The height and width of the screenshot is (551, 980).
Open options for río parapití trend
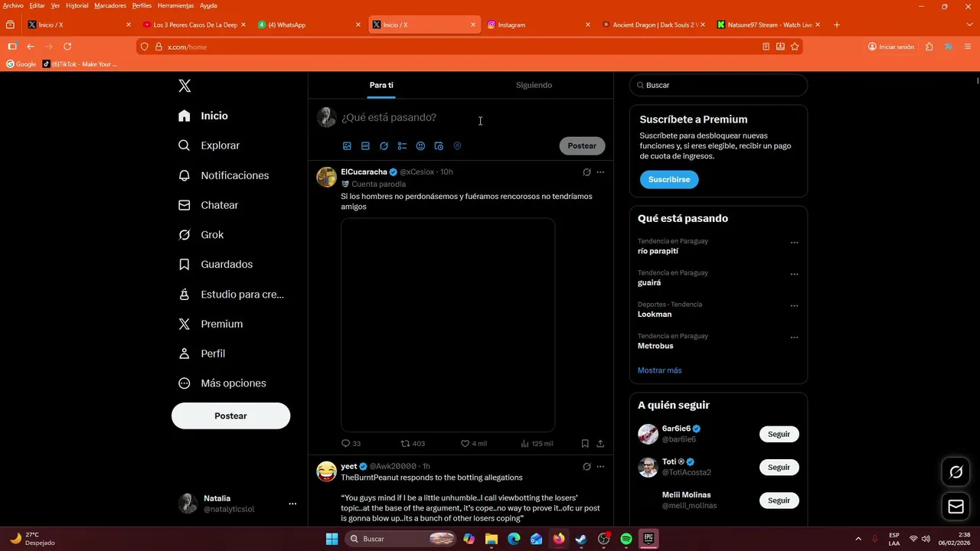794,243
